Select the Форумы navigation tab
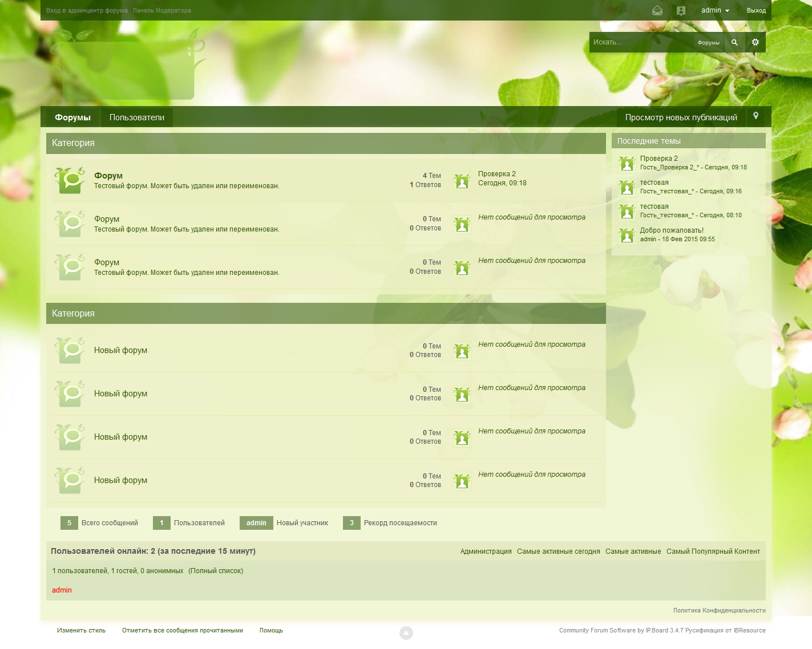This screenshot has height=649, width=812. (x=72, y=117)
